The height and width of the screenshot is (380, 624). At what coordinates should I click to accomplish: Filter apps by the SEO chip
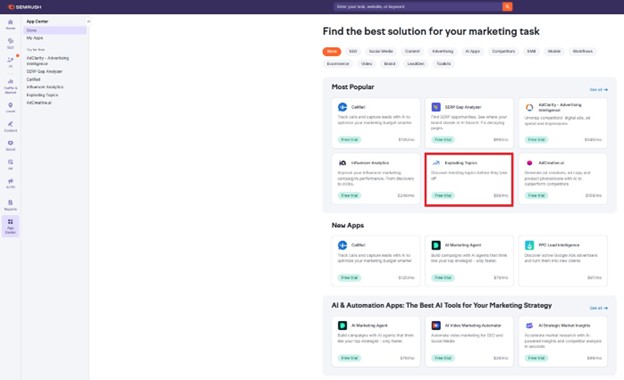click(353, 51)
